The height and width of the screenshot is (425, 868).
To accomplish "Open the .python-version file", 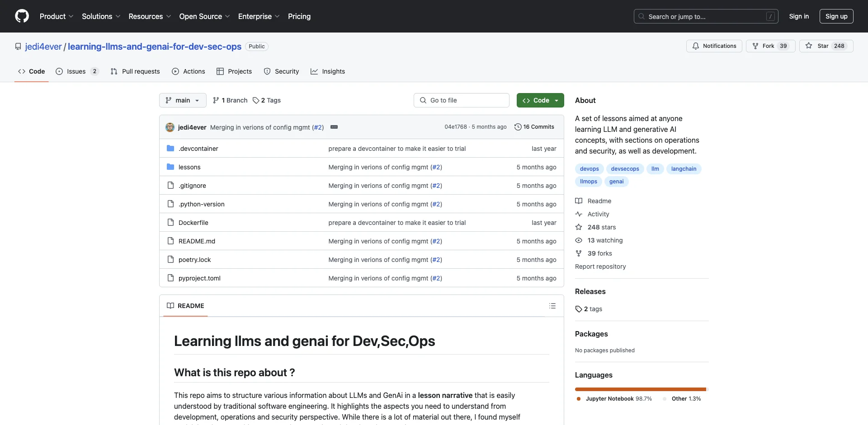I will (201, 204).
